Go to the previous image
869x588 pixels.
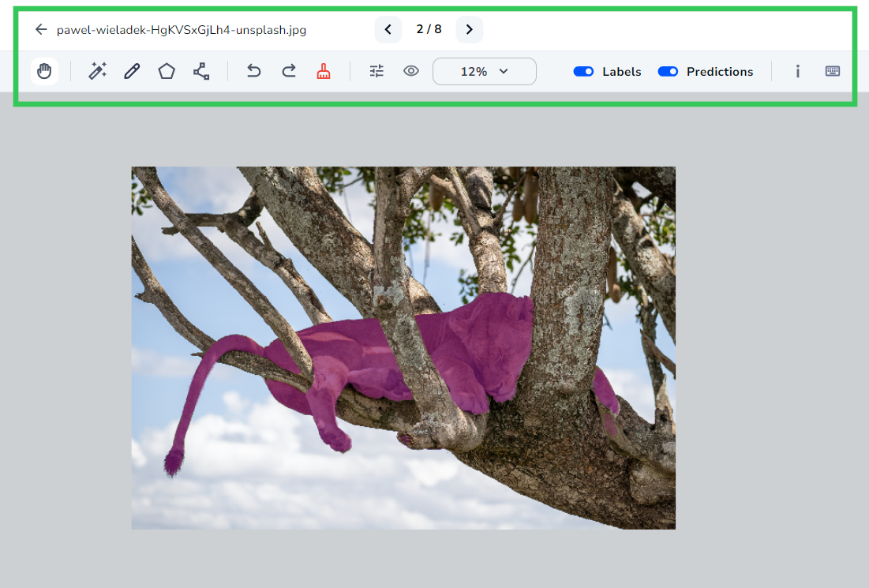click(388, 29)
